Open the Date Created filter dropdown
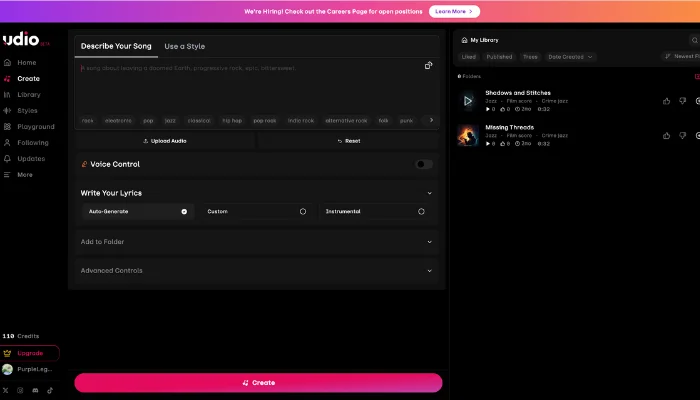The width and height of the screenshot is (700, 400). 570,57
